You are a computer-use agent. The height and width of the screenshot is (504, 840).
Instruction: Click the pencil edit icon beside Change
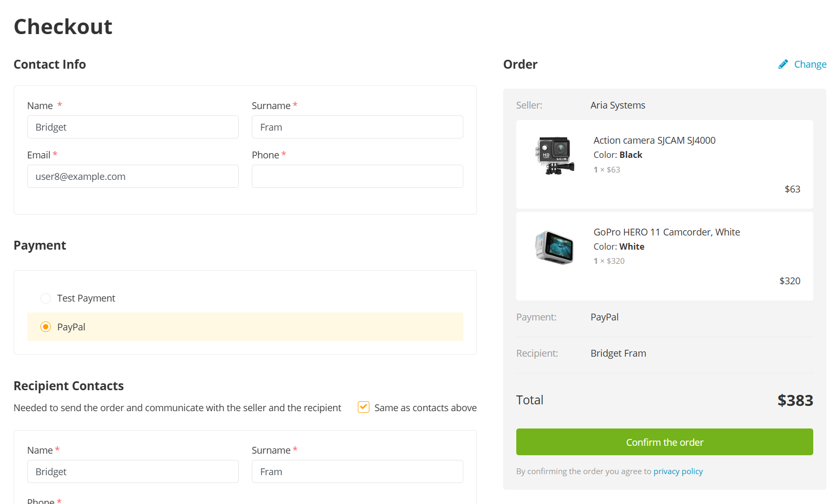(x=783, y=65)
